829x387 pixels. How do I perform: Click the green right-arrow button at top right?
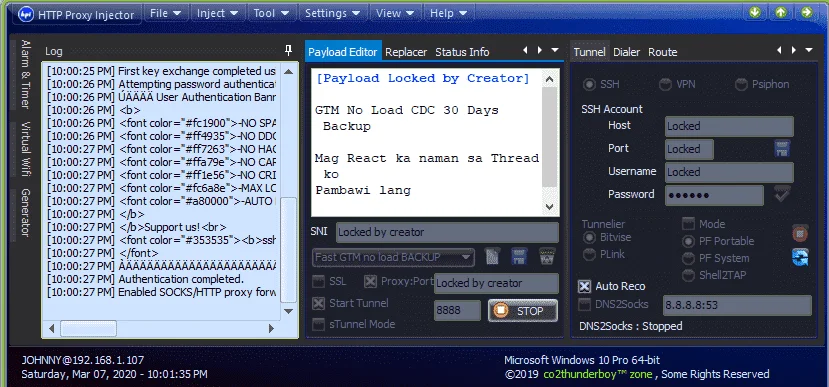pyautogui.click(x=806, y=12)
